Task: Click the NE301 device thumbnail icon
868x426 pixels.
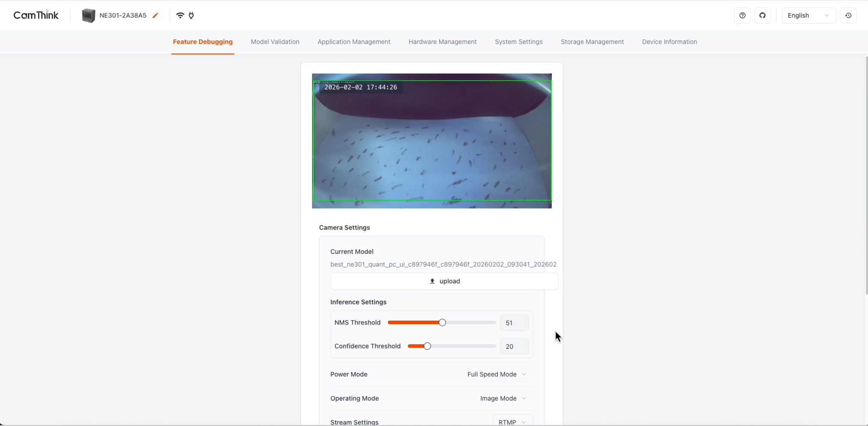Action: 89,15
